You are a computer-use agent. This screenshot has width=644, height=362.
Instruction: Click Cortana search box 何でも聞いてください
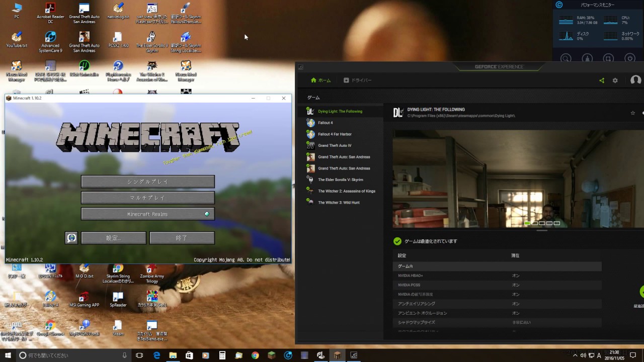(x=74, y=355)
